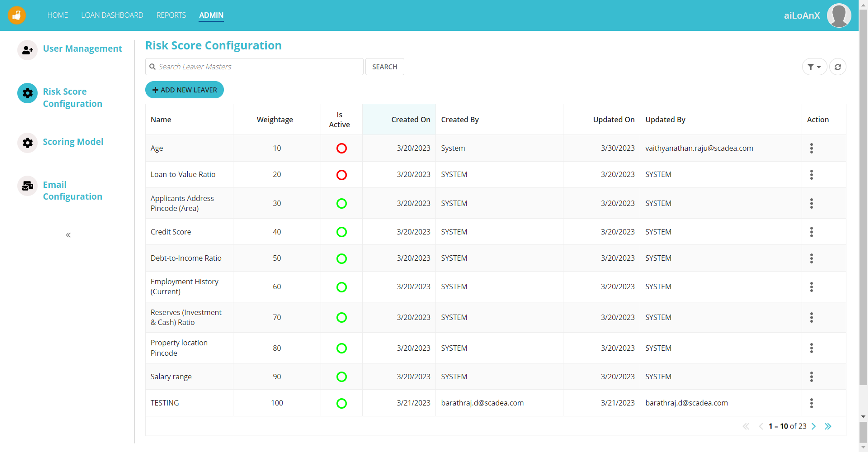
Task: Open action menu for Debt-to-Income Ratio row
Action: [x=811, y=258]
